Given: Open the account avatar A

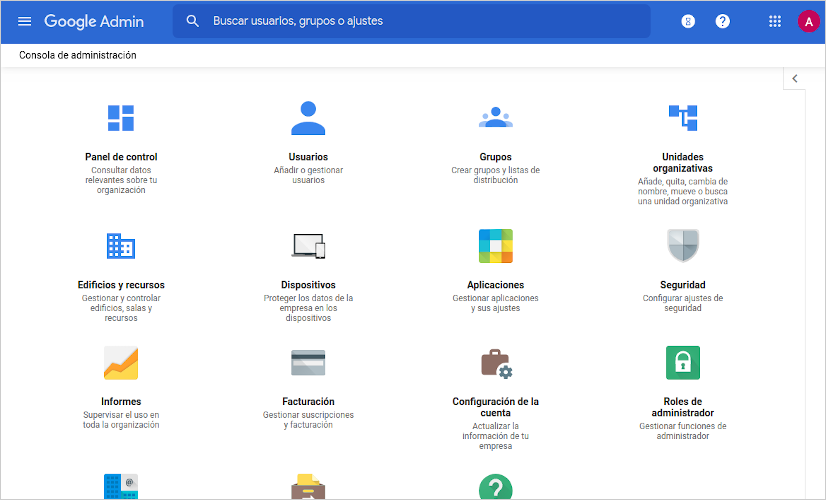Looking at the screenshot, I should click(809, 22).
